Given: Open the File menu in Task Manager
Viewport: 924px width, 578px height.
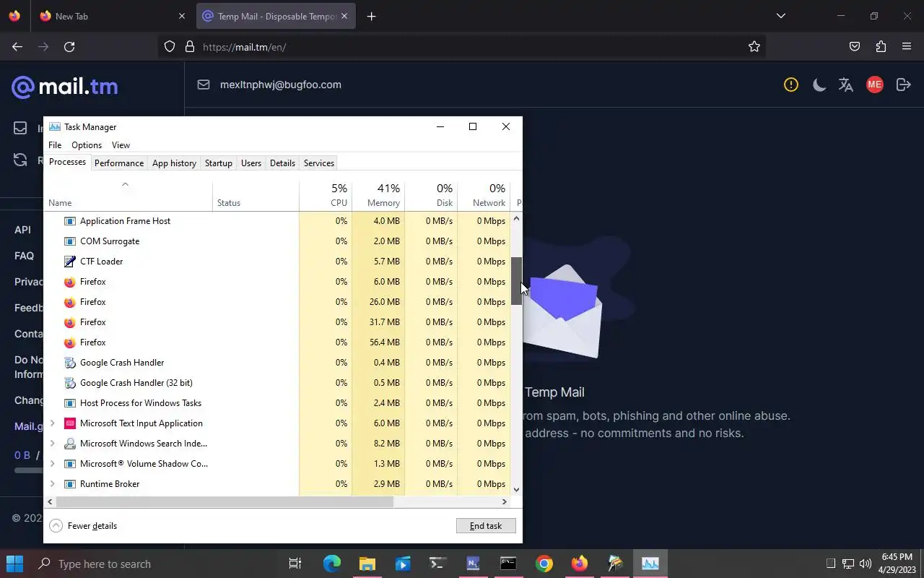Looking at the screenshot, I should click(55, 145).
